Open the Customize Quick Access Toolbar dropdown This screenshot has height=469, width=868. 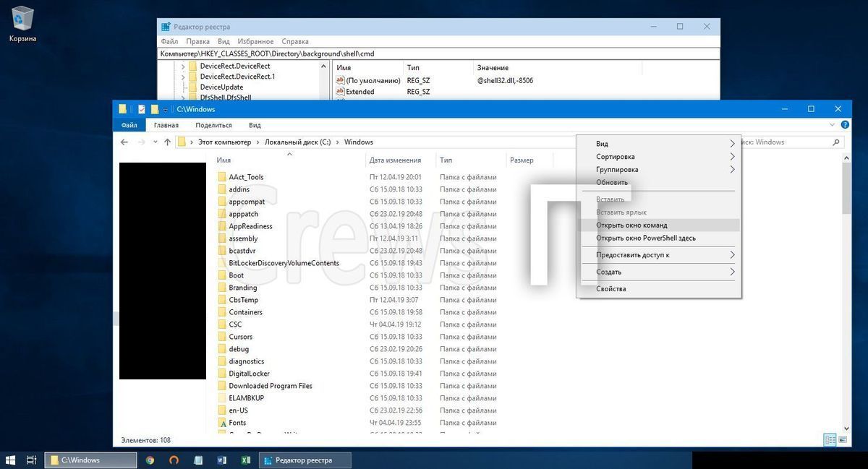(x=166, y=110)
